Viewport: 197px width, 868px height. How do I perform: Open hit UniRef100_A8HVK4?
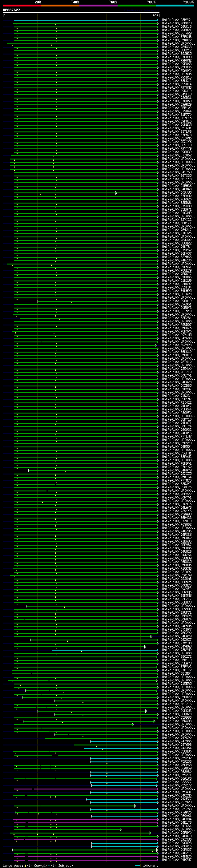(x=176, y=20)
